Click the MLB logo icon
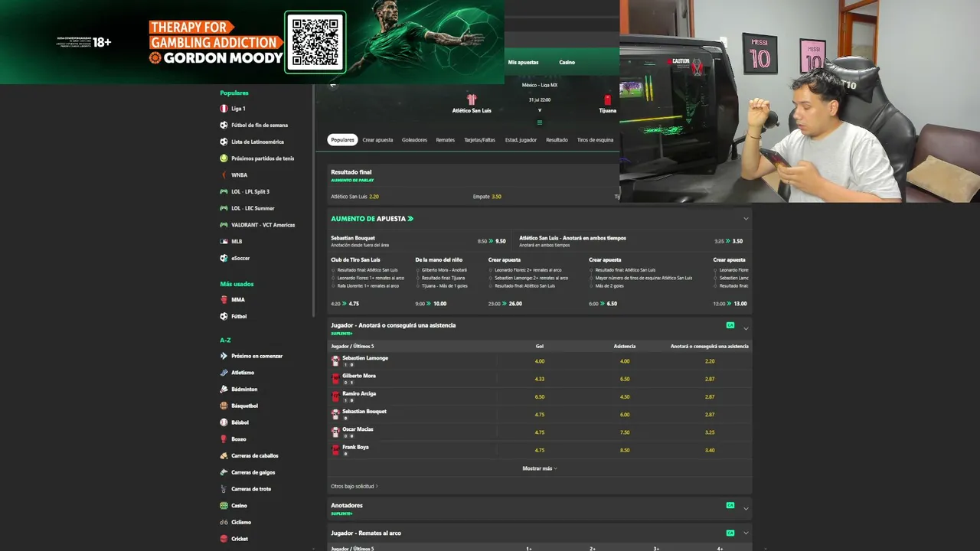This screenshot has height=551, width=980. tap(224, 241)
